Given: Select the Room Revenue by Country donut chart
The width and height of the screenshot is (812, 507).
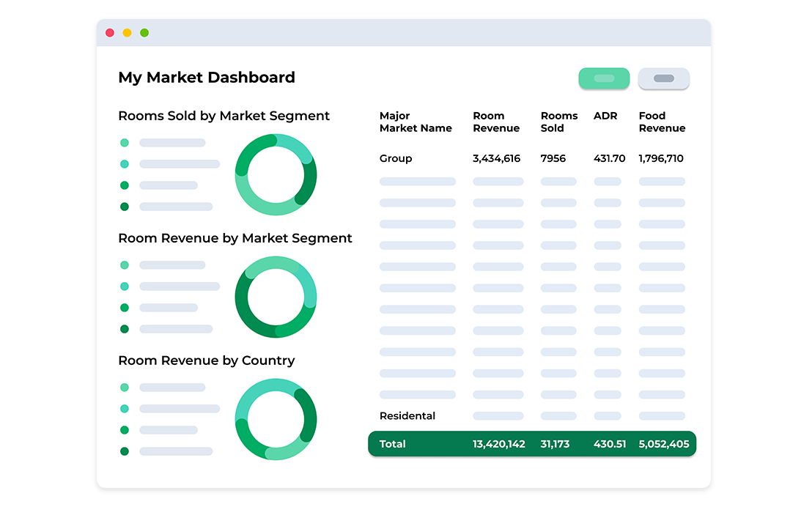Looking at the screenshot, I should tap(276, 419).
